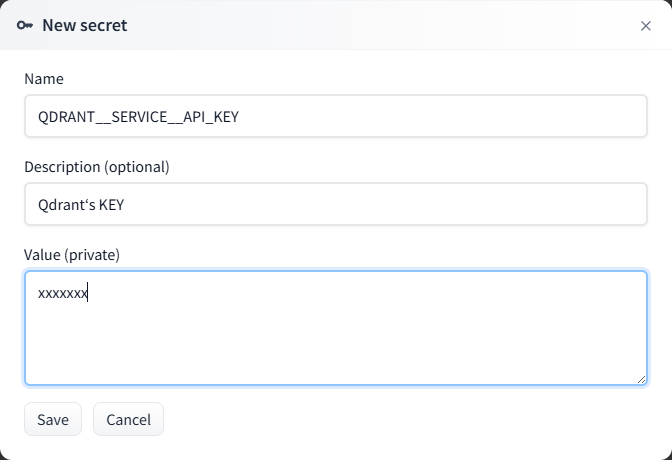Click the xxxxxxx text in the Value box
The image size is (672, 460).
point(62,293)
